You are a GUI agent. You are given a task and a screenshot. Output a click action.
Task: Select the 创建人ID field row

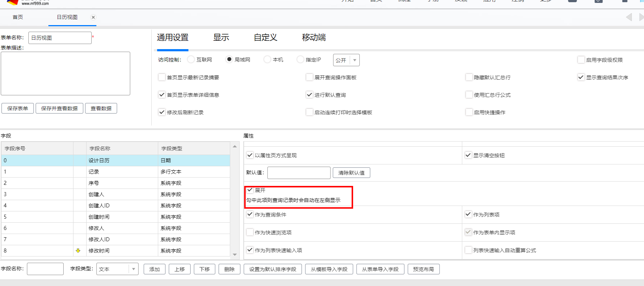(x=116, y=206)
